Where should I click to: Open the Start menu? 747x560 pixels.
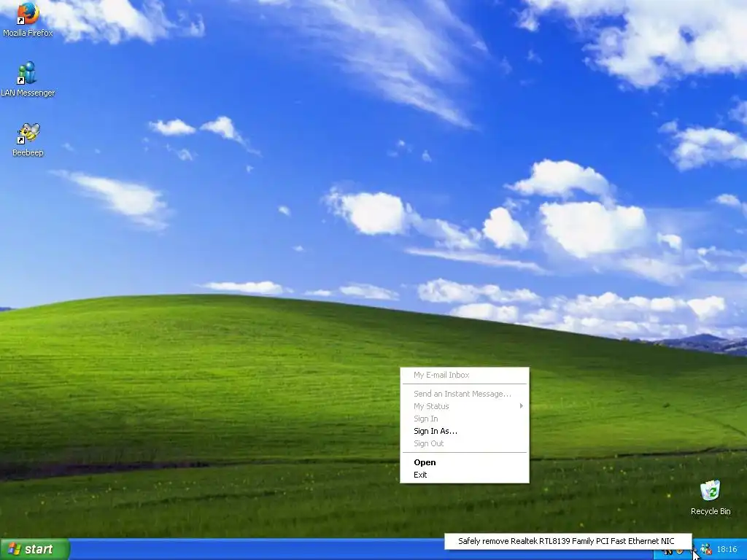[35, 549]
